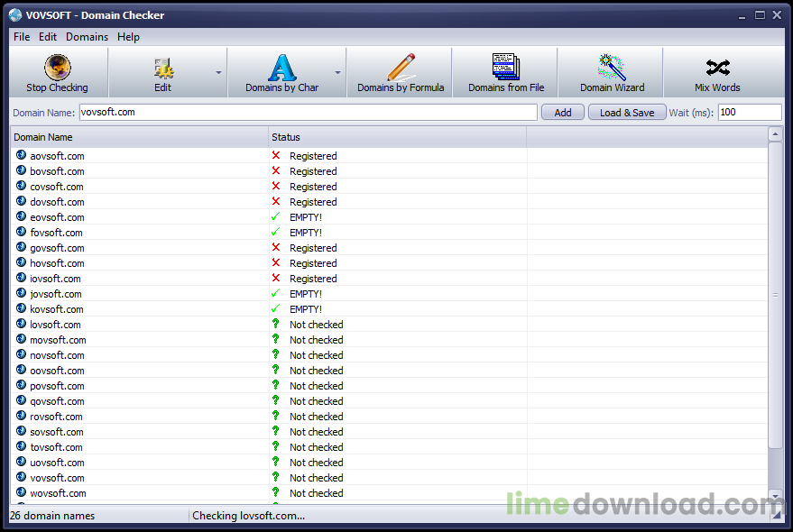Click the 'Checking lovsoft.com...' status bar text
Viewport: 793px width, 532px height.
tap(248, 516)
